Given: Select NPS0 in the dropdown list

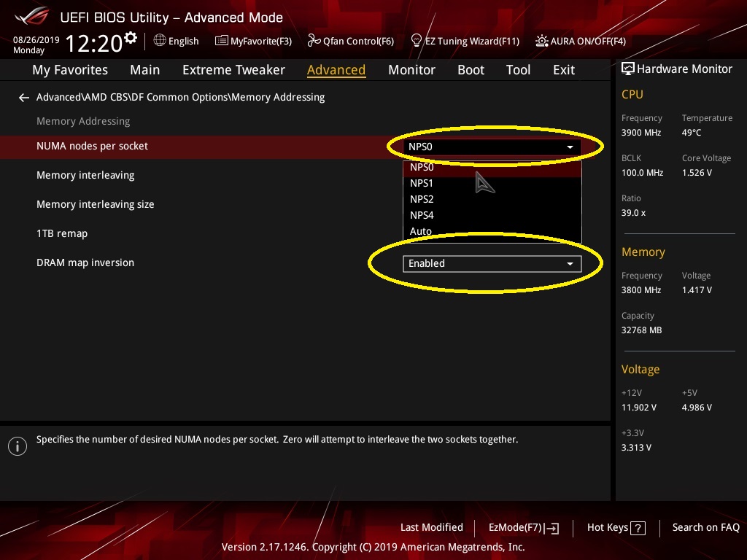Looking at the screenshot, I should 492,168.
